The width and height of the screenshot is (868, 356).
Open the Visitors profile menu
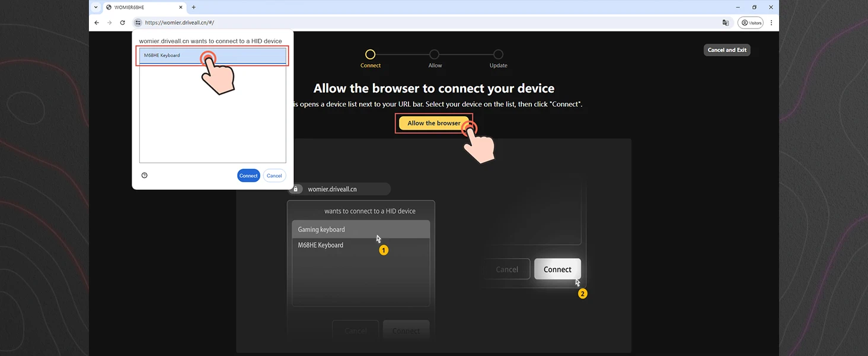[x=751, y=23]
